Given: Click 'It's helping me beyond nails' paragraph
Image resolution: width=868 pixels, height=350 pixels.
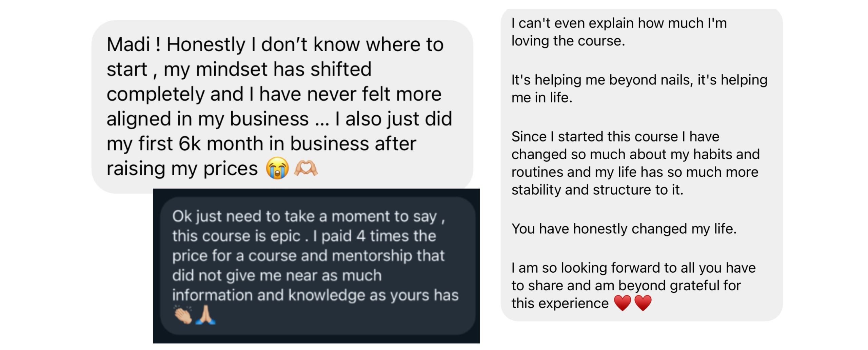Looking at the screenshot, I should pos(639,89).
